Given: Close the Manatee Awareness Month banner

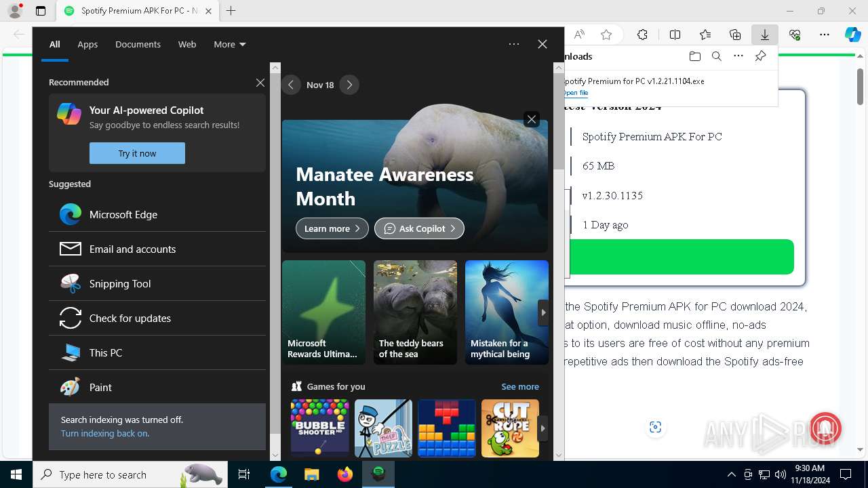Looking at the screenshot, I should (x=532, y=119).
